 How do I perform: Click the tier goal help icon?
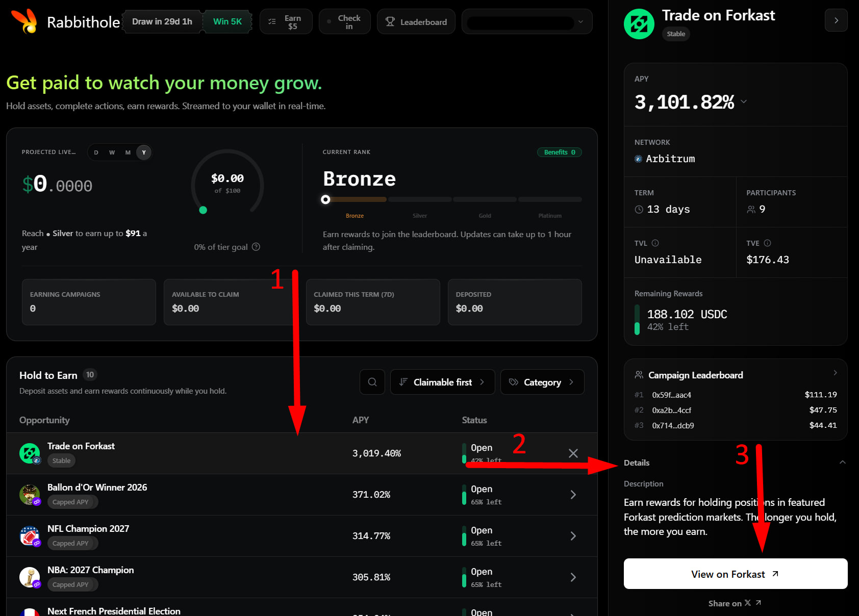256,247
